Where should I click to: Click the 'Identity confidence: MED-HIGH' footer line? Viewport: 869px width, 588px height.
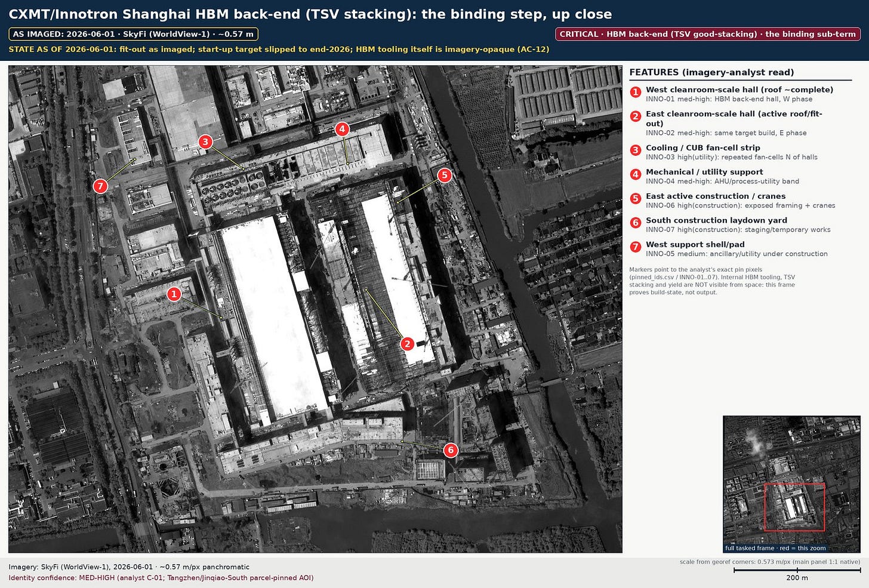click(161, 578)
